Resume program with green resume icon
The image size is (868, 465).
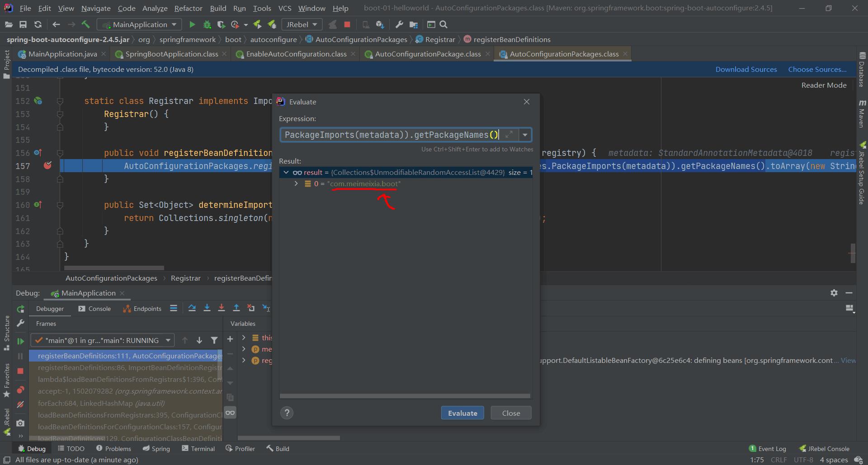[20, 341]
